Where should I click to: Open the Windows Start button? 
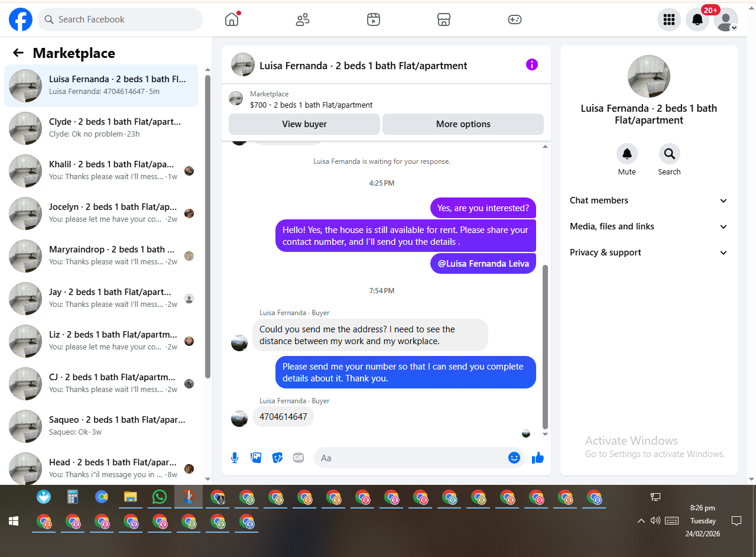[x=14, y=521]
